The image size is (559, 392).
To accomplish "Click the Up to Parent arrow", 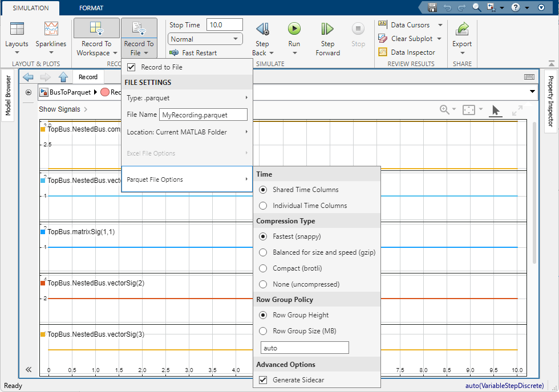I will pyautogui.click(x=63, y=77).
